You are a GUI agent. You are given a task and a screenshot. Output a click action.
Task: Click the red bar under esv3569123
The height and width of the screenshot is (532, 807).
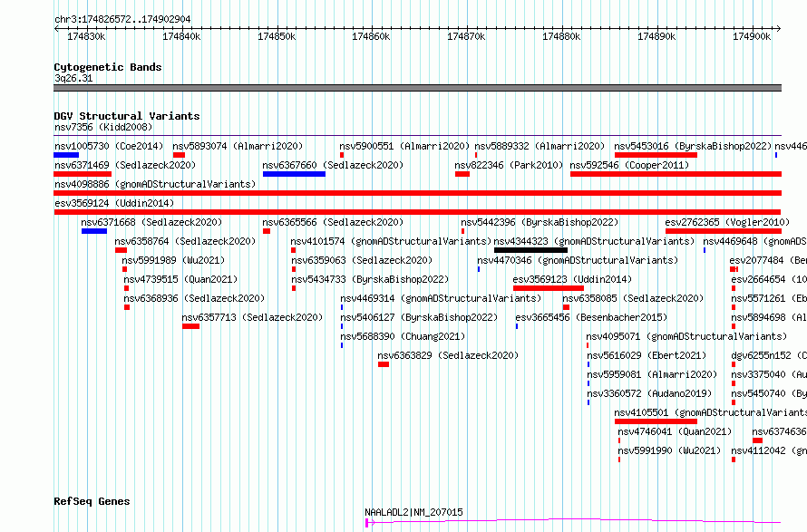(x=548, y=288)
